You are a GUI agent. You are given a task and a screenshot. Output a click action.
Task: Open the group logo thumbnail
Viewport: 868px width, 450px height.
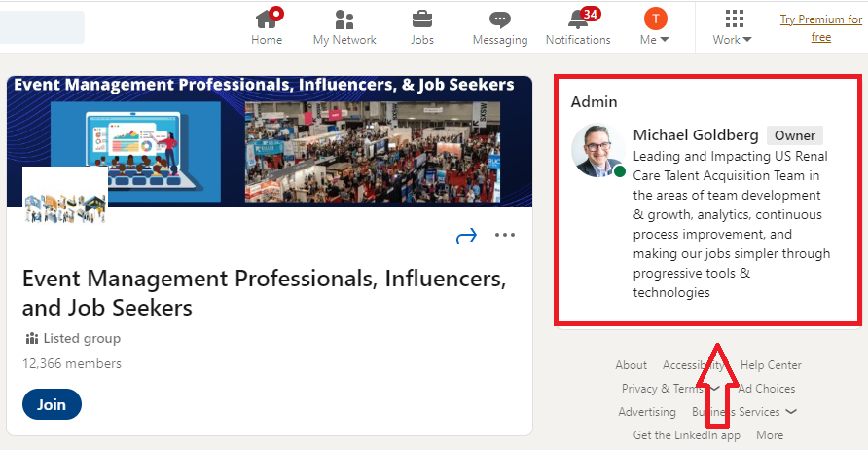pos(65,195)
